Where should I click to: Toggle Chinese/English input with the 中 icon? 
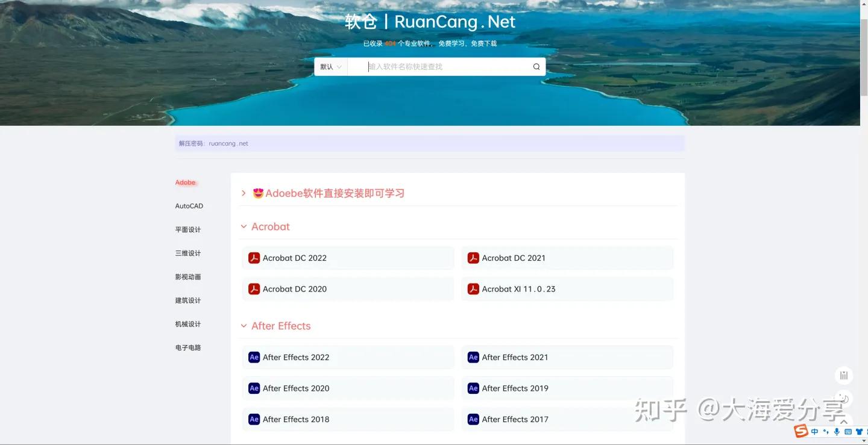pos(814,431)
